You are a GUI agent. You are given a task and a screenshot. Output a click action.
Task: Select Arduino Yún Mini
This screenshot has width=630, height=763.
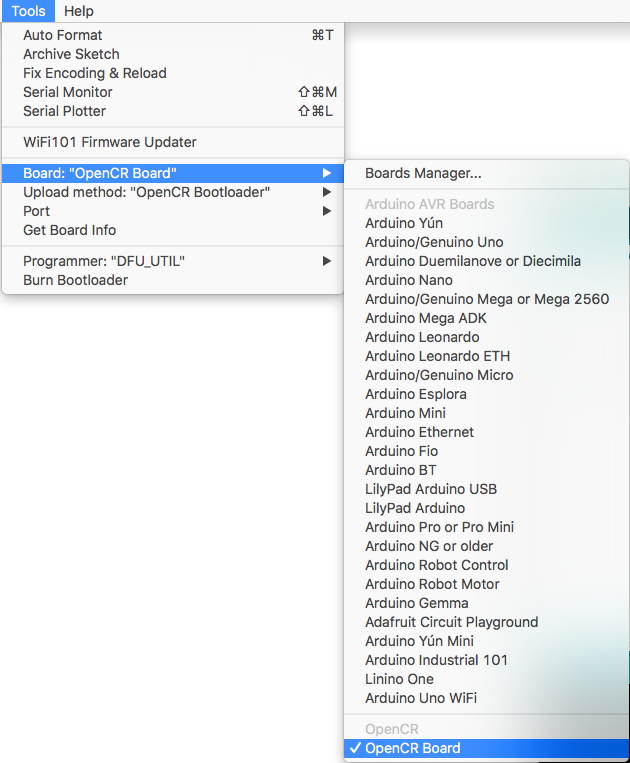pyautogui.click(x=486, y=640)
